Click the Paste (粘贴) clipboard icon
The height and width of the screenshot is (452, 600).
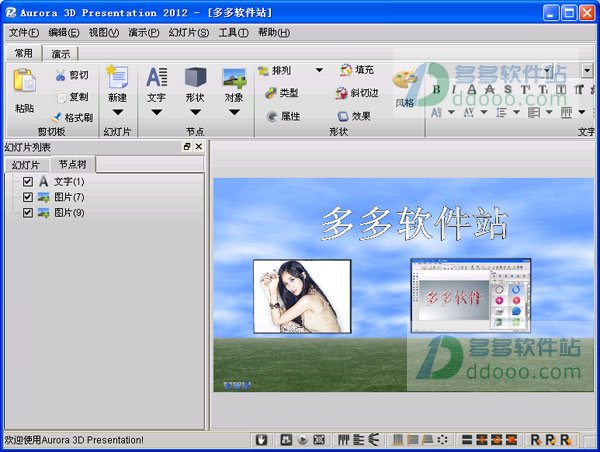24,80
